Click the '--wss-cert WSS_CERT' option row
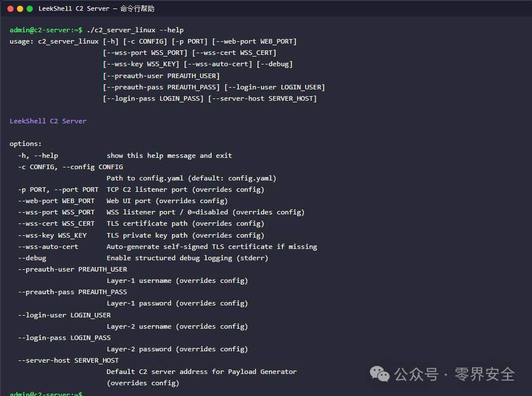The image size is (532, 396). pyautogui.click(x=57, y=224)
